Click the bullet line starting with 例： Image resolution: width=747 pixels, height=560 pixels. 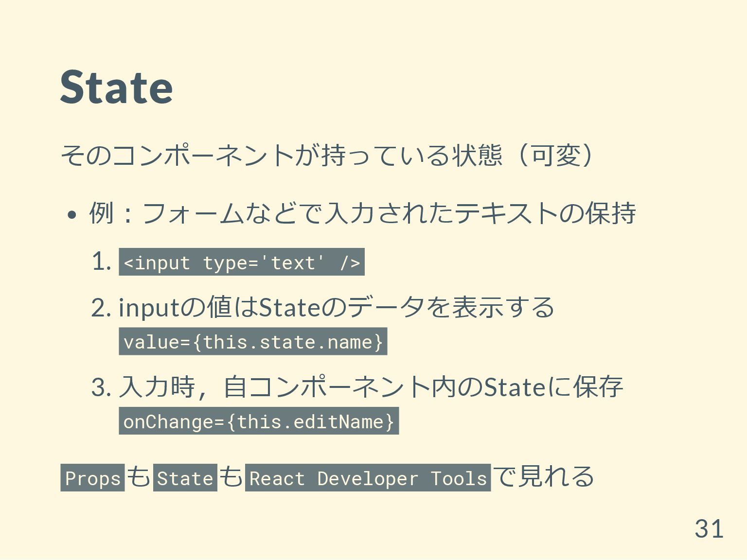(x=362, y=213)
